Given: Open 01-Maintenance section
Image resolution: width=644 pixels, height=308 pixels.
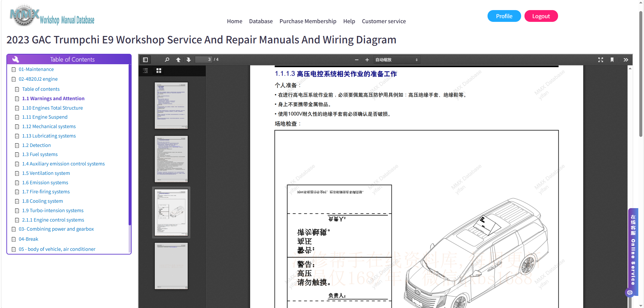Looking at the screenshot, I should (36, 69).
